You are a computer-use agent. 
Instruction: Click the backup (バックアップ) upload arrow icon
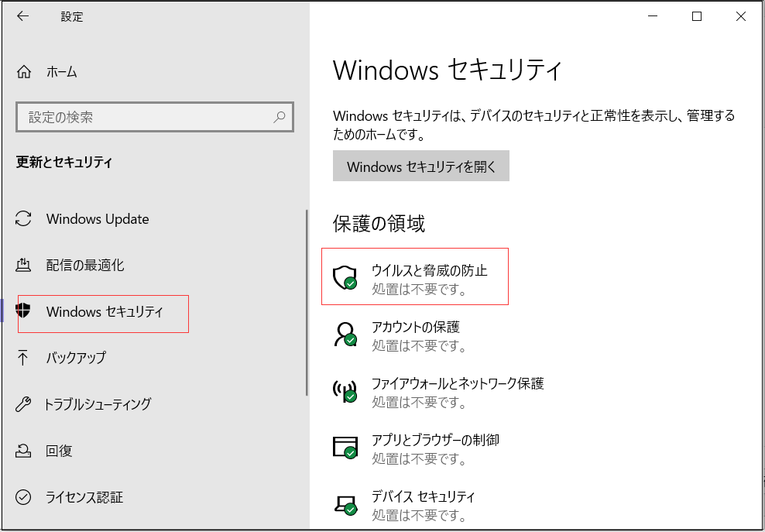pos(23,358)
